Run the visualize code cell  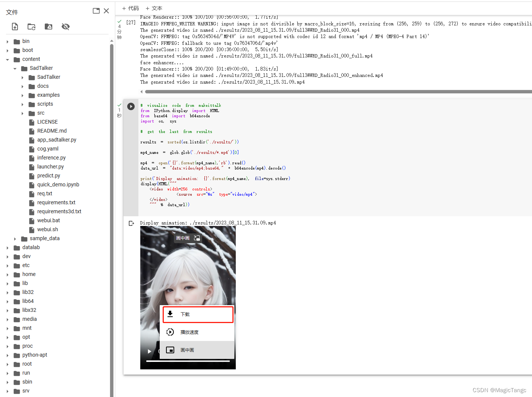click(x=131, y=106)
